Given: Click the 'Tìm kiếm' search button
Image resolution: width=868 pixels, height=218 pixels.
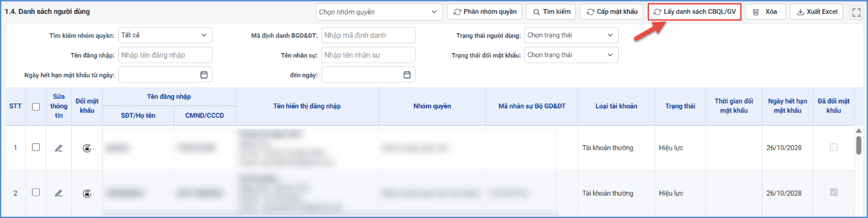Looking at the screenshot, I should [x=551, y=12].
